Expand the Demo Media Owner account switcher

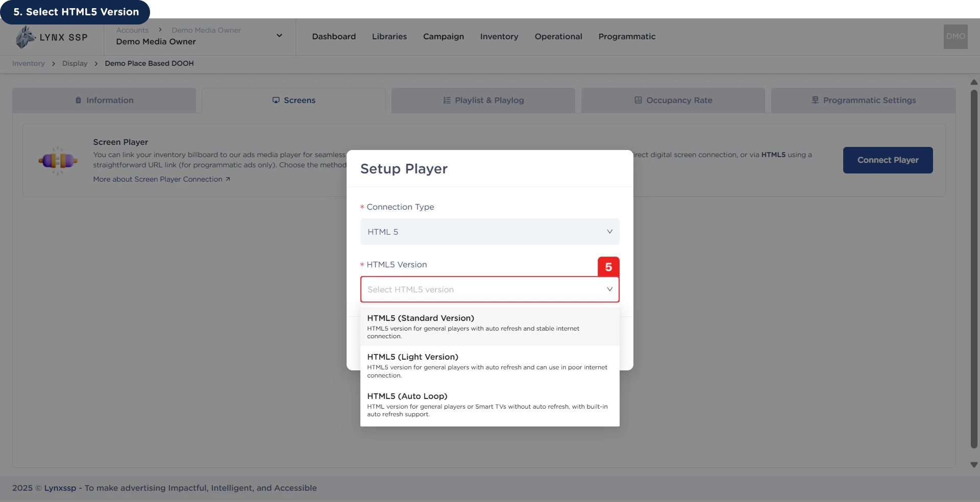[279, 35]
